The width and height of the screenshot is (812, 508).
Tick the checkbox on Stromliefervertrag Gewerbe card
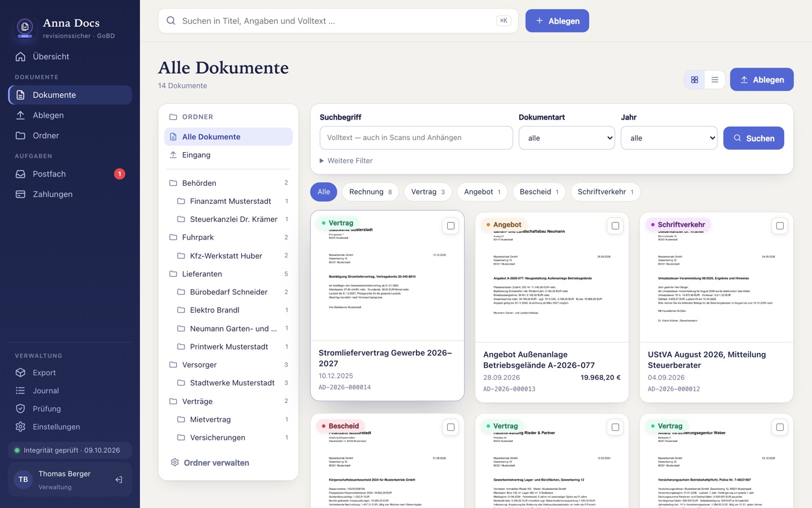pos(451,226)
